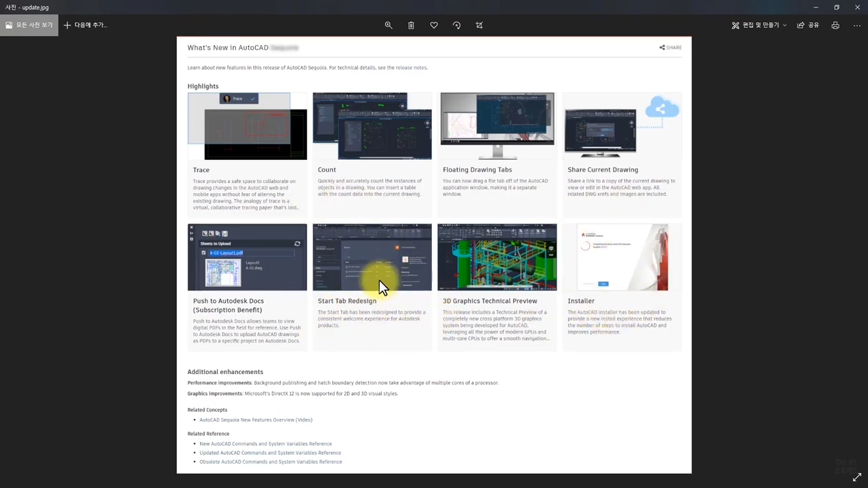
Task: Select the Start Tab Redesign thumbnail
Action: click(372, 257)
